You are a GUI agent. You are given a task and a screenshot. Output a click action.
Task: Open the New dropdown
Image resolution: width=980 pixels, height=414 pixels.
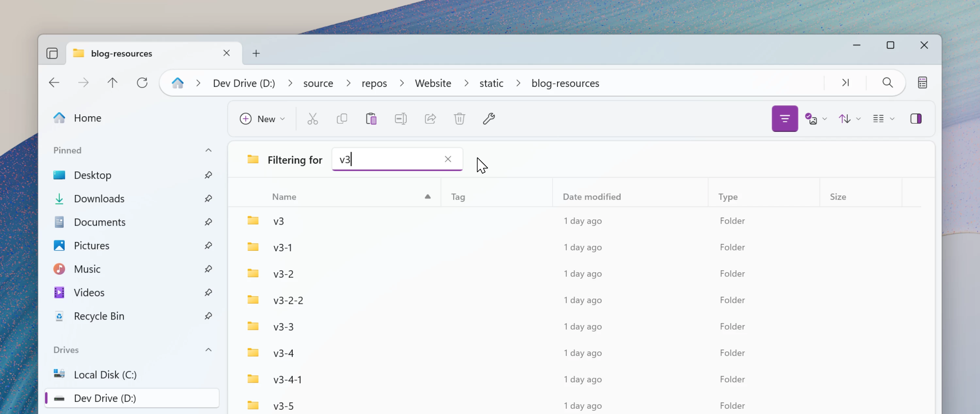pyautogui.click(x=262, y=119)
